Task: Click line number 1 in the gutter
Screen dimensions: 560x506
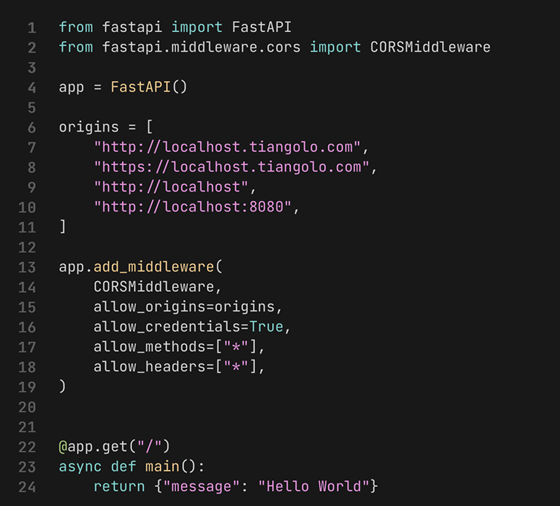Action: tap(32, 28)
